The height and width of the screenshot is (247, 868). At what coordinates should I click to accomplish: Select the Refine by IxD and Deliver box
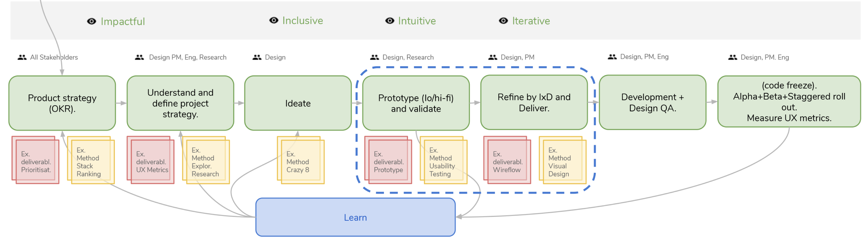tap(534, 102)
